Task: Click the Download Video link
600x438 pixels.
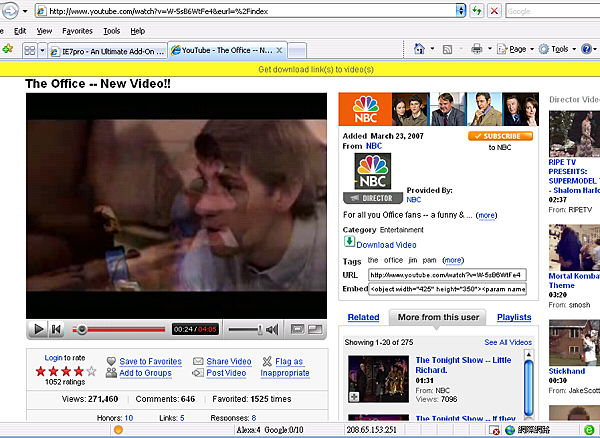Action: [x=386, y=245]
